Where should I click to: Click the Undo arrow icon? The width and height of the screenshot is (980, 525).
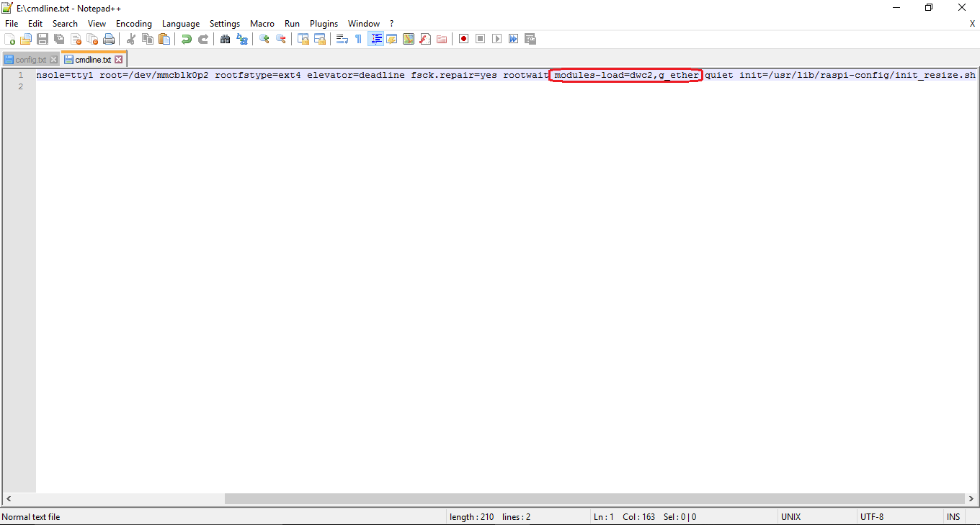(186, 39)
